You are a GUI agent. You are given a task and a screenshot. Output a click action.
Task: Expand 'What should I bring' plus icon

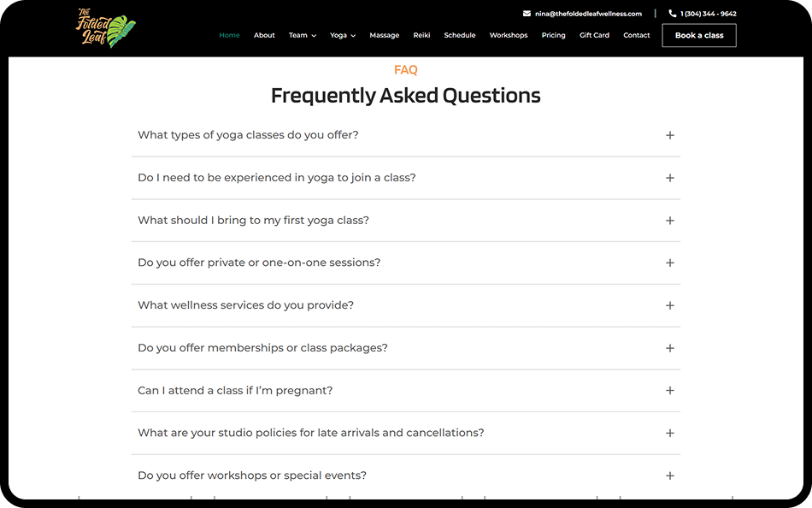669,221
